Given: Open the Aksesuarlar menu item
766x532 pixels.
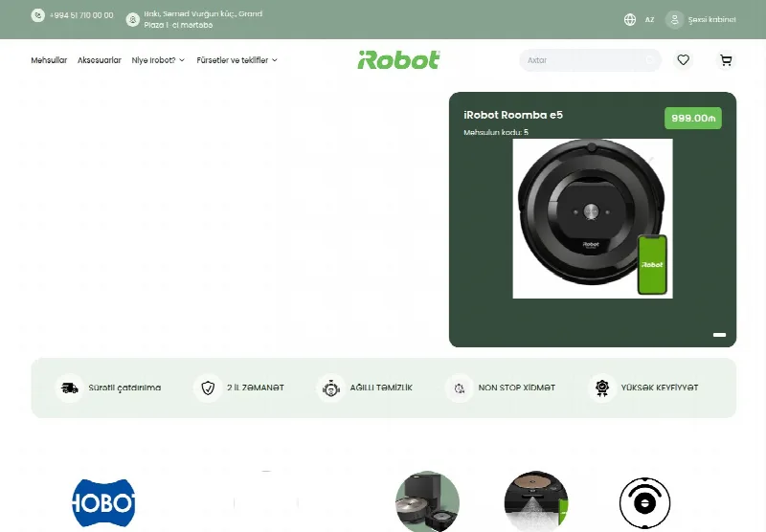Looking at the screenshot, I should point(100,60).
